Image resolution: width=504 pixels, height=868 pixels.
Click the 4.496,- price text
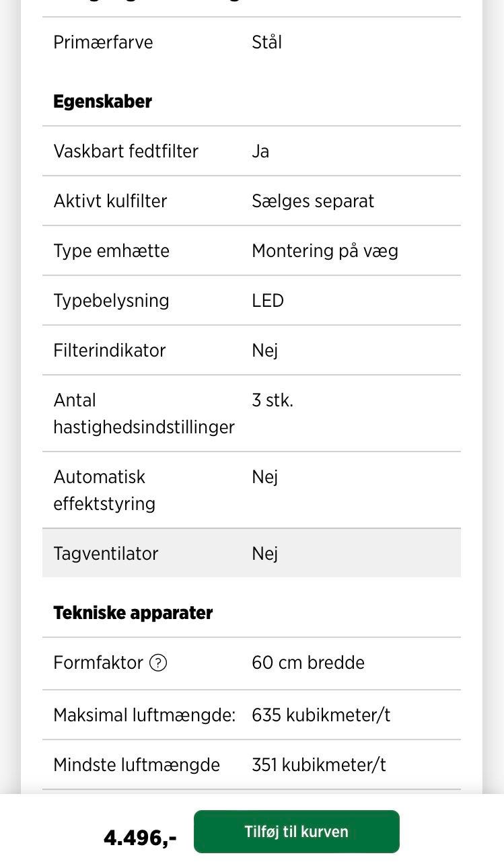pos(140,838)
